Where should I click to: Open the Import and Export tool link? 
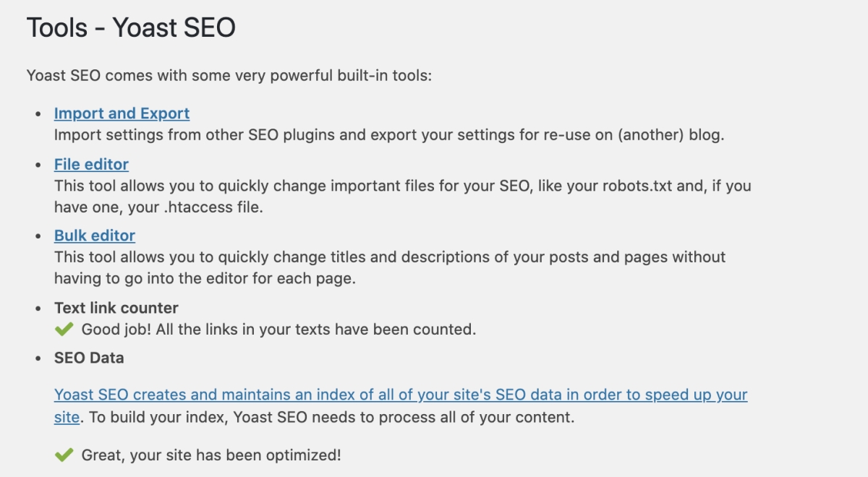click(x=122, y=113)
